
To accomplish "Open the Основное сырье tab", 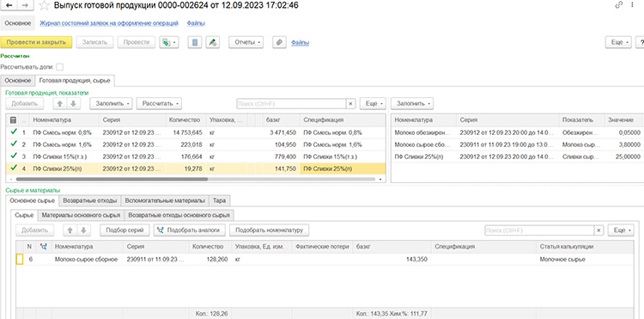I will pyautogui.click(x=33, y=200).
